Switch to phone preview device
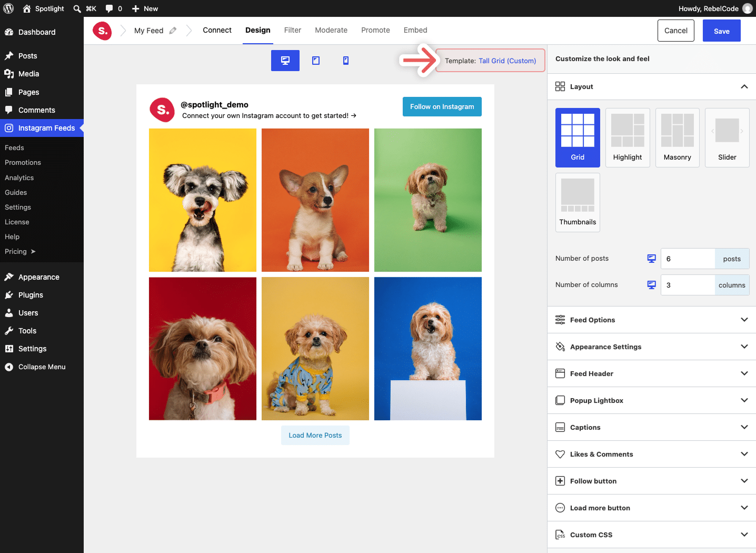This screenshot has height=553, width=756. point(346,61)
